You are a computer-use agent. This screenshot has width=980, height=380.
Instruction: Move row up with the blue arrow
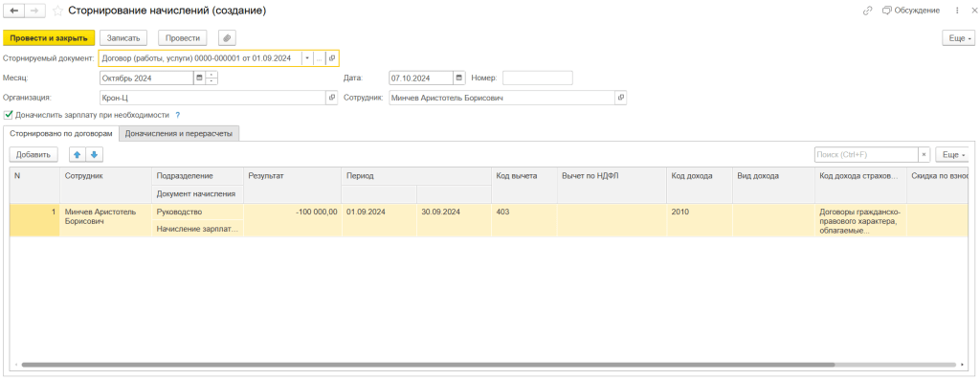pos(78,154)
